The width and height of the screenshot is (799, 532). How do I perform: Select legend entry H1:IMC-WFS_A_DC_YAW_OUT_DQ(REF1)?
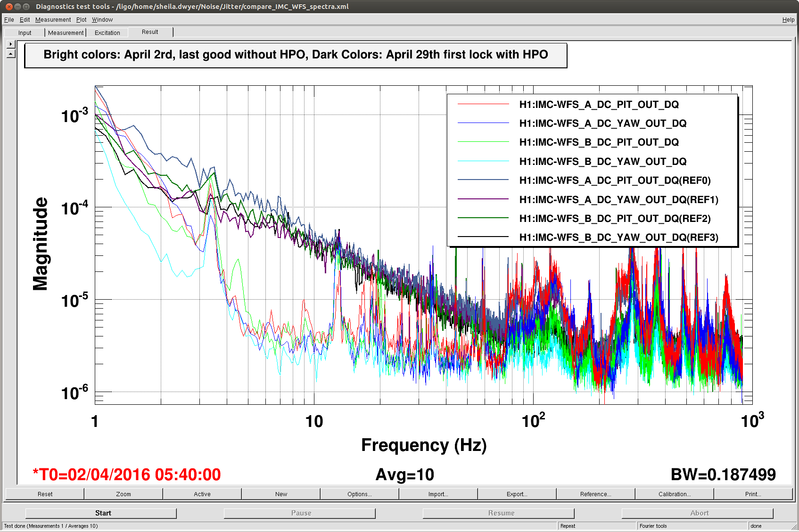(x=619, y=199)
